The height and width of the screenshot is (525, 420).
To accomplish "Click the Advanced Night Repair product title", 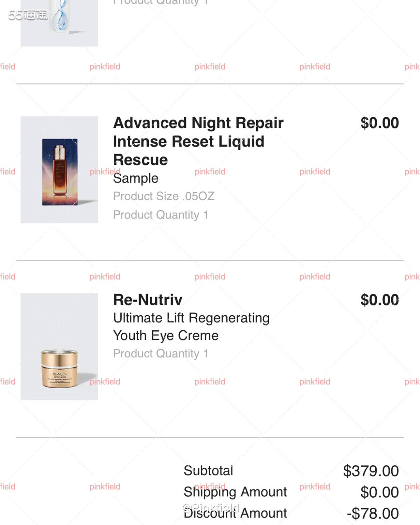I will (x=198, y=141).
